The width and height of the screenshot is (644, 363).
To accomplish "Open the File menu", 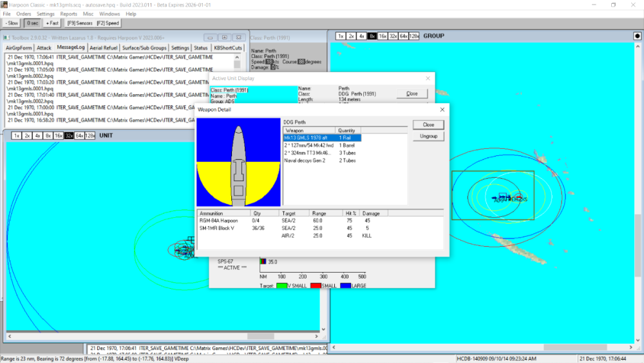I will tap(6, 14).
